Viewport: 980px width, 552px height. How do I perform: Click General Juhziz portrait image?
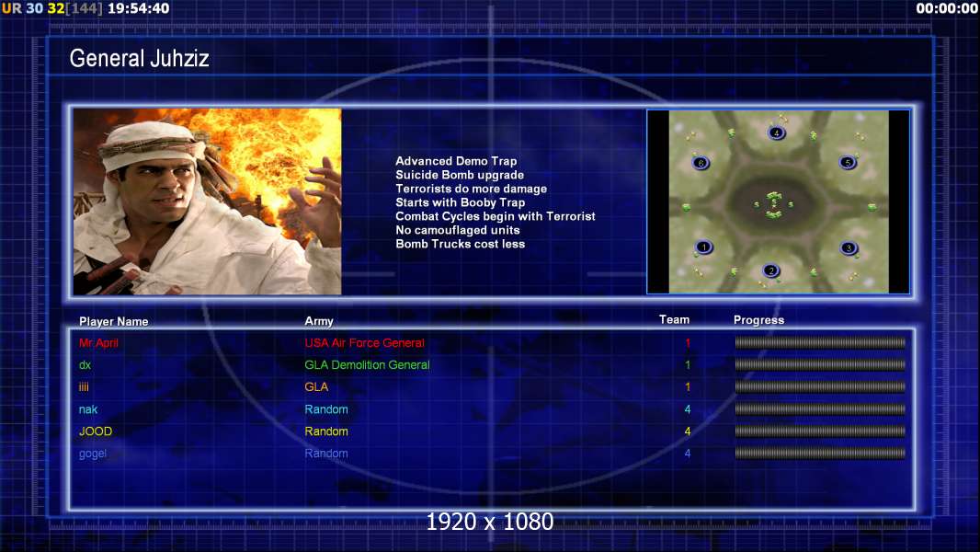coord(208,201)
